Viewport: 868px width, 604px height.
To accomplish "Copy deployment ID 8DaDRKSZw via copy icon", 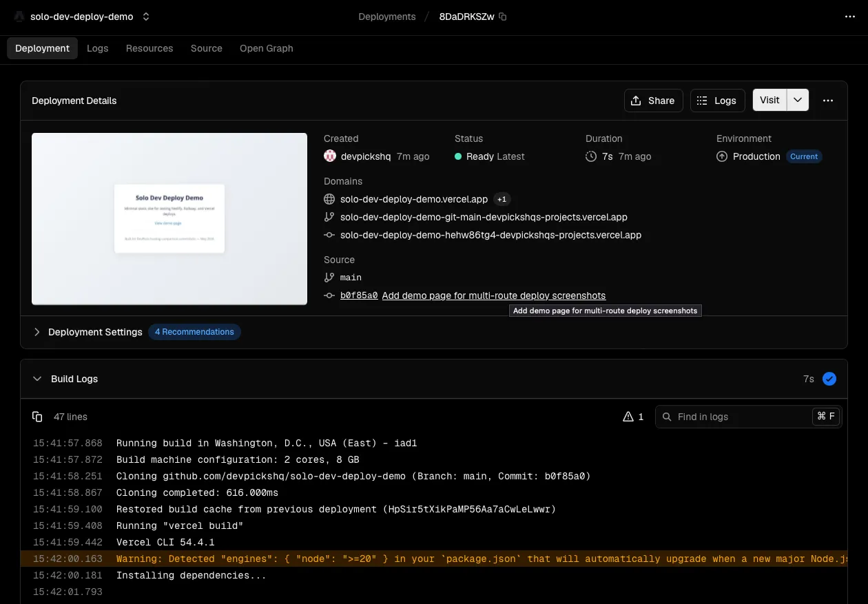I will [x=503, y=17].
